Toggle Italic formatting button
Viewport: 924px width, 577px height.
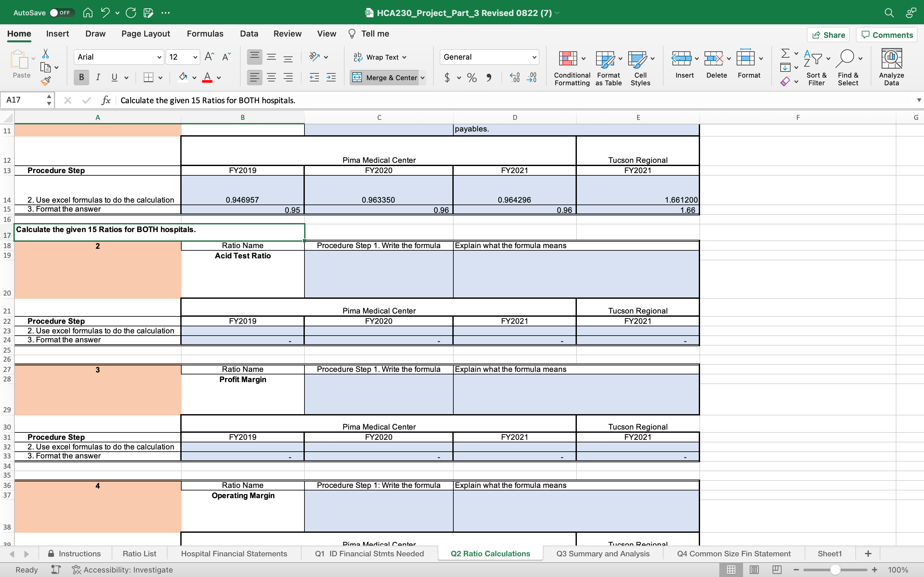tap(98, 78)
